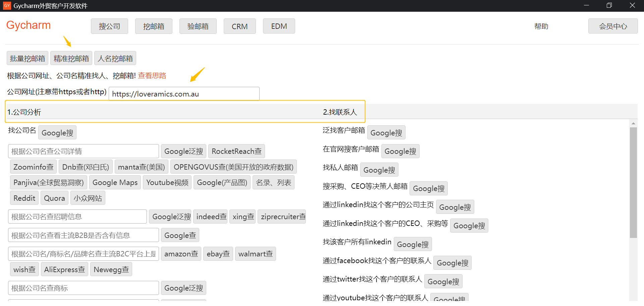
Task: Focus the 主流B2B information input field
Action: tap(83, 235)
